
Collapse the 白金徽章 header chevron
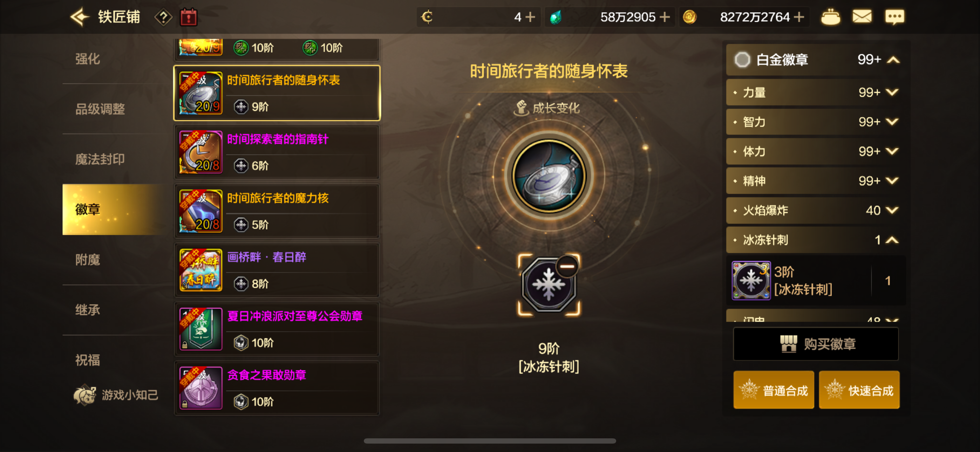coord(893,60)
